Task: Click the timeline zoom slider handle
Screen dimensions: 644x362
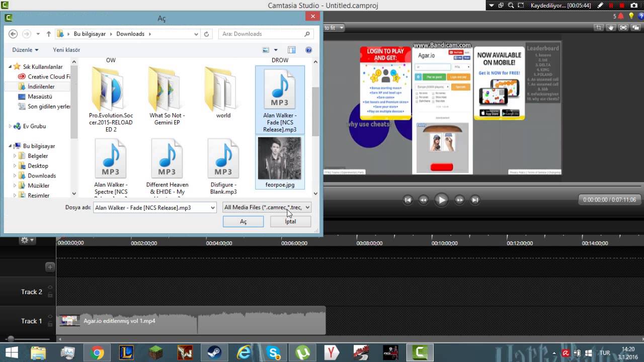Action: pos(11,339)
